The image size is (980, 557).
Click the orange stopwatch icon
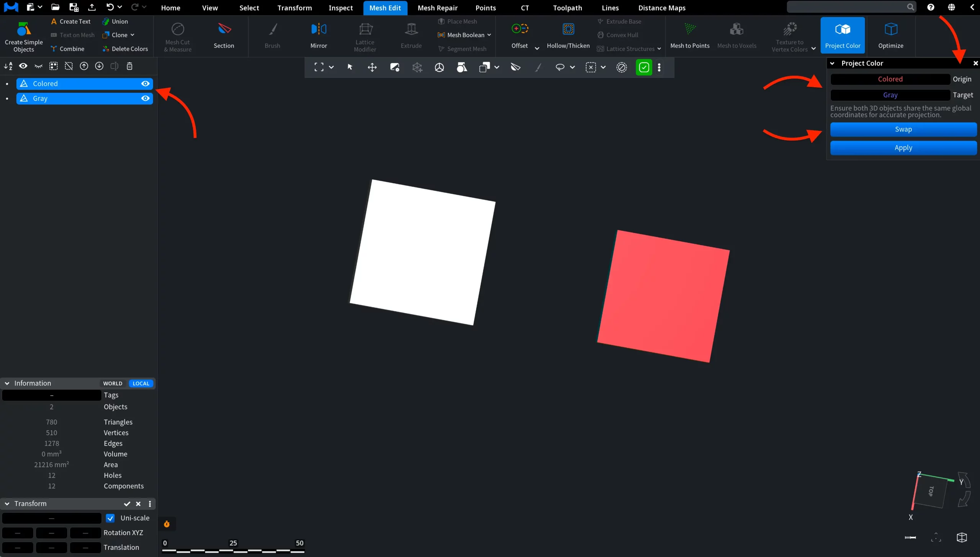coord(167,524)
